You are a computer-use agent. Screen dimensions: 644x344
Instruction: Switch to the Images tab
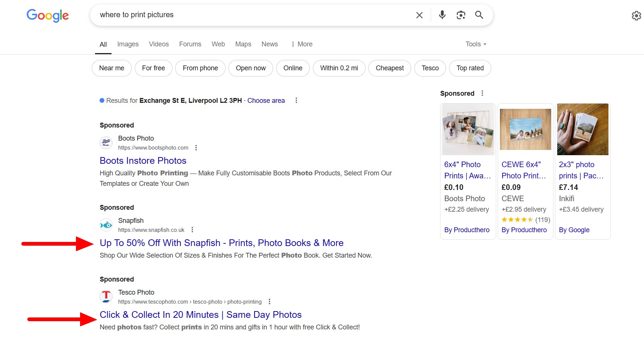pyautogui.click(x=128, y=44)
